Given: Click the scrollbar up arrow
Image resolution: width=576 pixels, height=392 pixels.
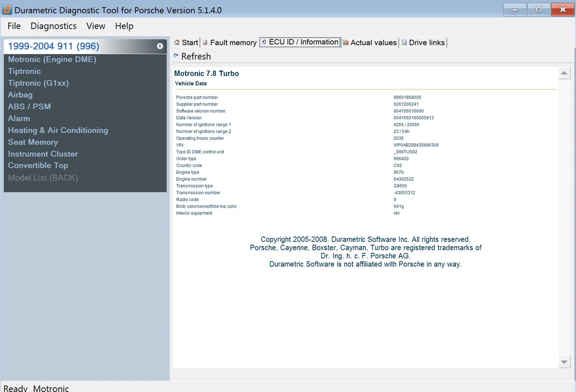Looking at the screenshot, I should pos(564,73).
